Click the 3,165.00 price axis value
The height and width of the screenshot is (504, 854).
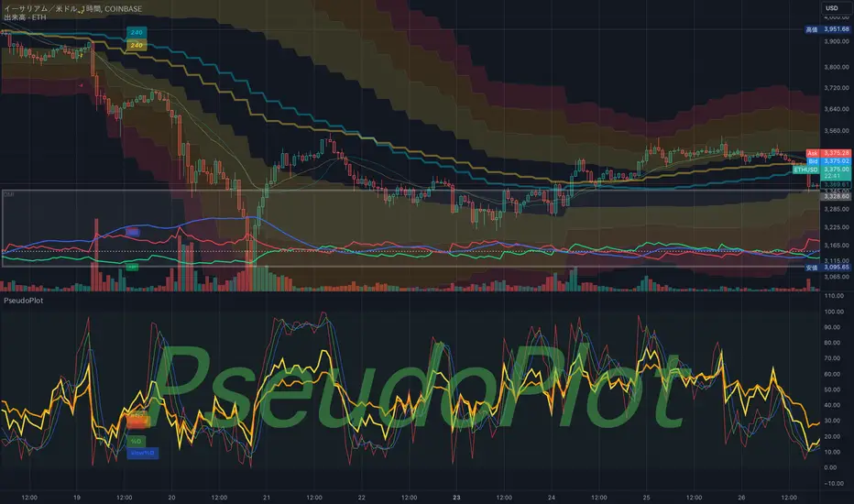[x=836, y=246]
